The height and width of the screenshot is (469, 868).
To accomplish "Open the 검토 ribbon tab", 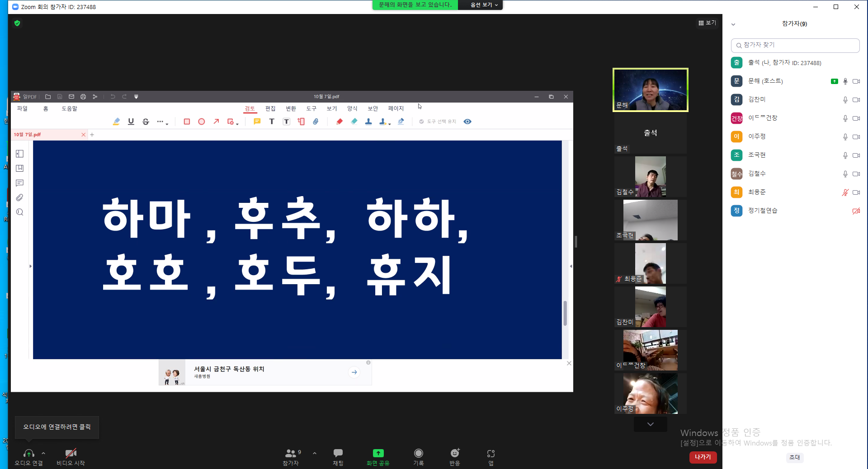I will (x=250, y=108).
